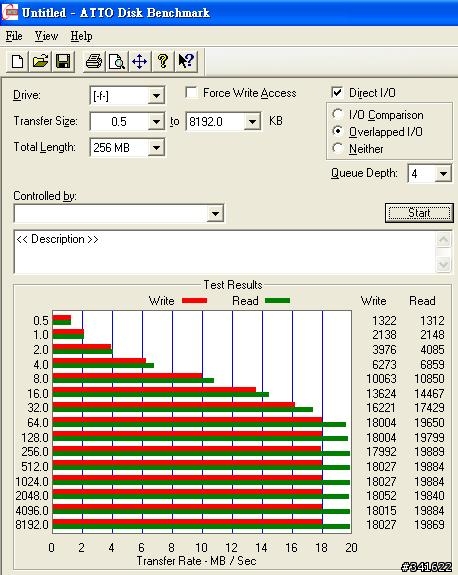
Task: Enable Force Write Access checkbox
Action: pos(191,93)
